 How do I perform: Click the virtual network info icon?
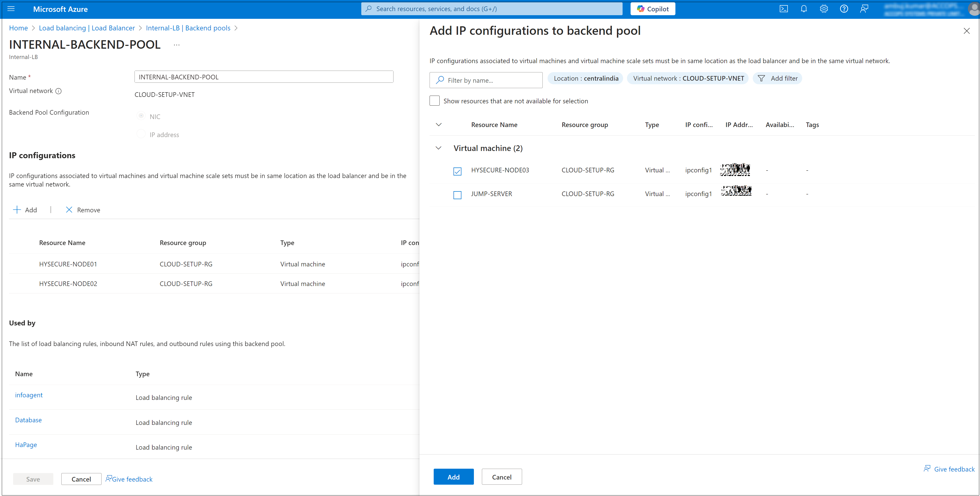58,91
